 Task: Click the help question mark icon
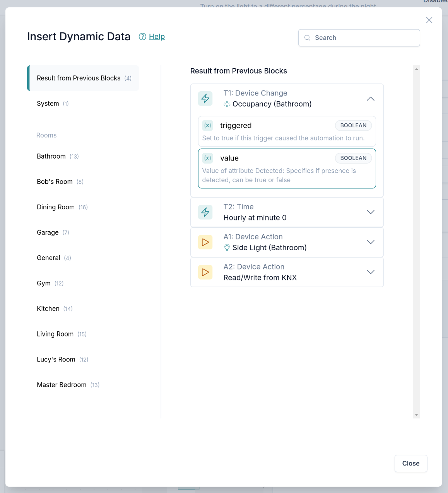point(142,37)
